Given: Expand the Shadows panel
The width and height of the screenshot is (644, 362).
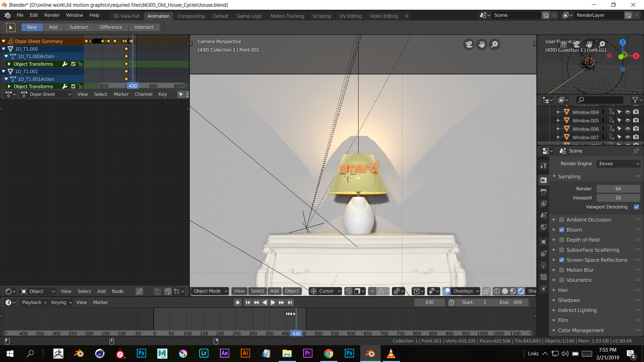Looking at the screenshot, I should coord(569,300).
